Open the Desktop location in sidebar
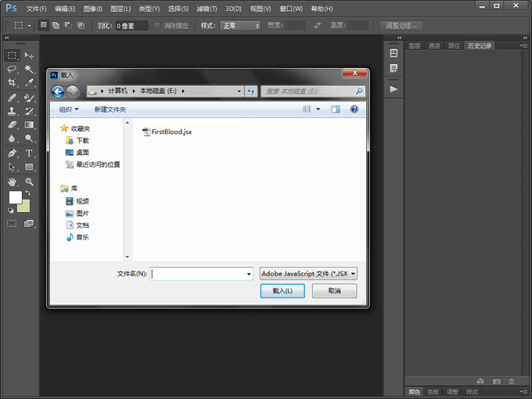Screen dimensions: 532x399 coord(77,153)
